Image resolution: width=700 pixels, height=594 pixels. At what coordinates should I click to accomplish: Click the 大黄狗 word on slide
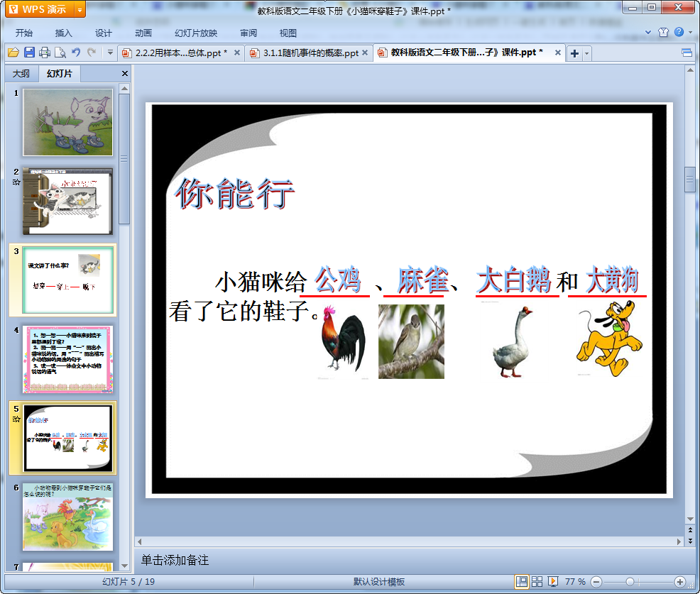click(612, 280)
